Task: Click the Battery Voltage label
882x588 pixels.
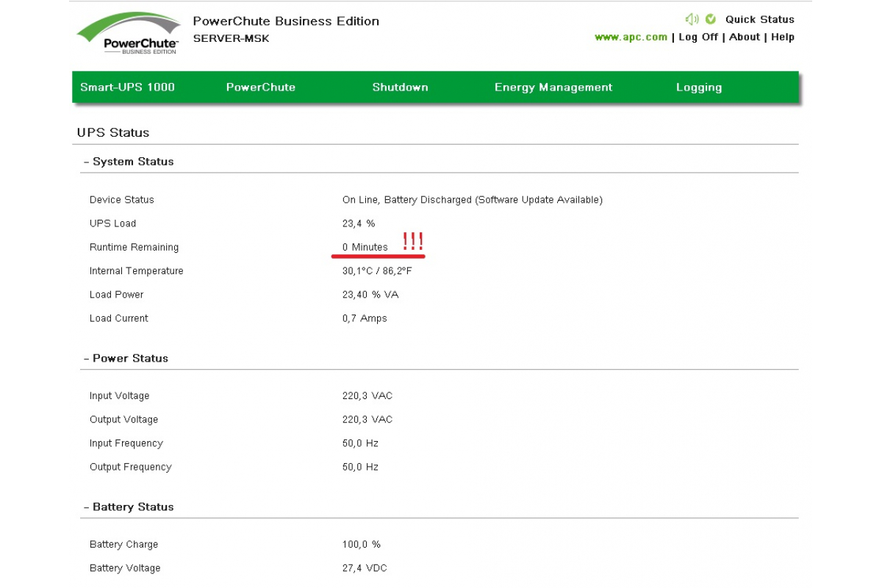Action: [x=125, y=568]
